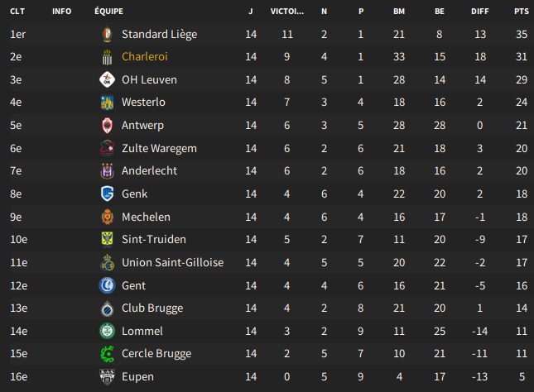Open the Lommel team name link
Image resolution: width=534 pixels, height=392 pixels.
click(x=142, y=331)
